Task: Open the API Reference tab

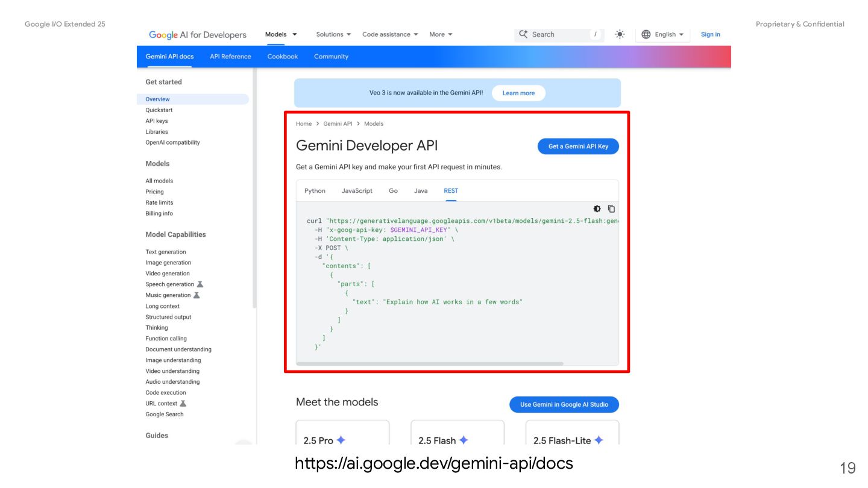Action: click(230, 57)
